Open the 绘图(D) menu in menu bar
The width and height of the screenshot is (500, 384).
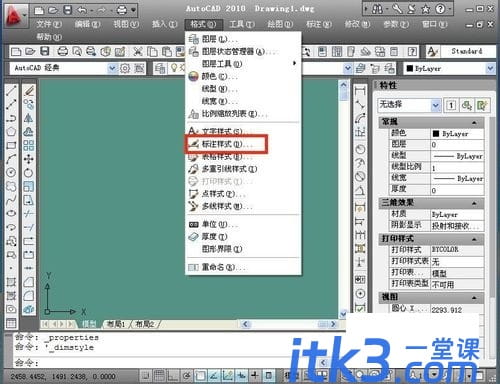280,24
